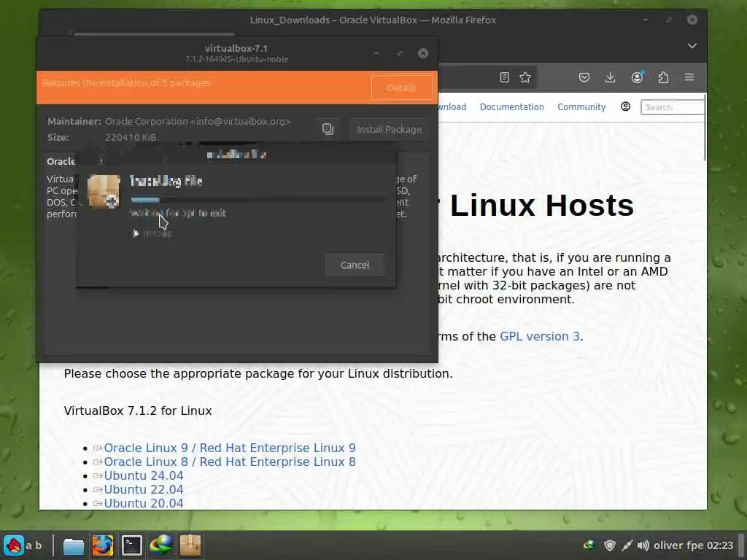747x560 pixels.
Task: Open Firefox hamburger application menu
Action: point(689,77)
